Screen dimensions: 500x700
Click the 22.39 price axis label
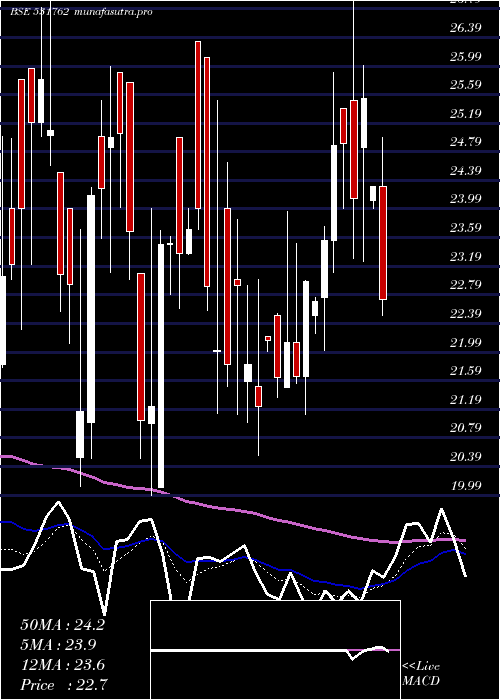tap(466, 313)
